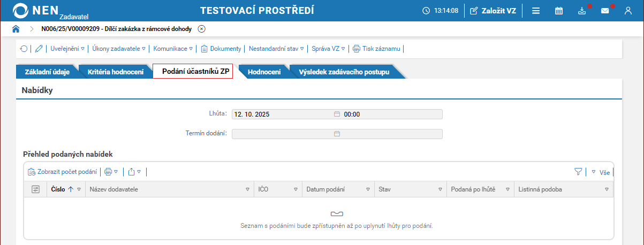The image size is (644, 245).
Task: Open the Výsledek zadávacího postupu tab
Action: tap(344, 72)
